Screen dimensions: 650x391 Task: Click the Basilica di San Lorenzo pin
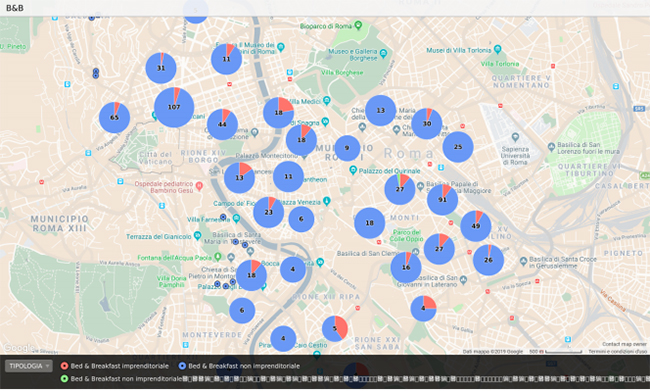551,146
